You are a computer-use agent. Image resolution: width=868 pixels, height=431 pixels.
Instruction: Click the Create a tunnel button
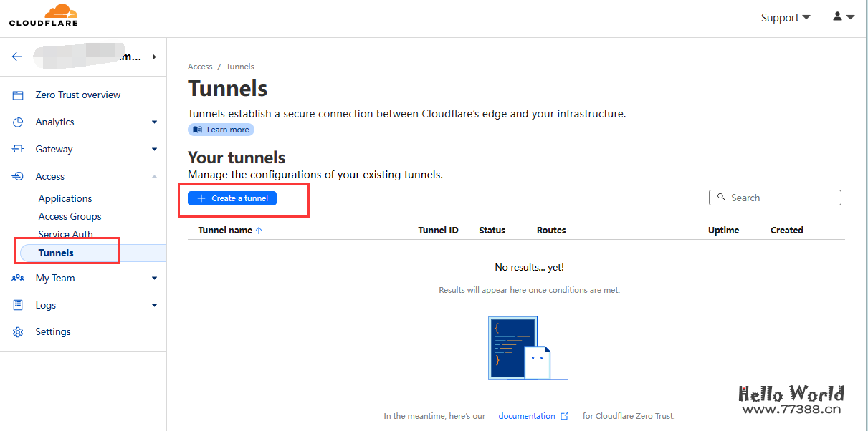(x=232, y=198)
